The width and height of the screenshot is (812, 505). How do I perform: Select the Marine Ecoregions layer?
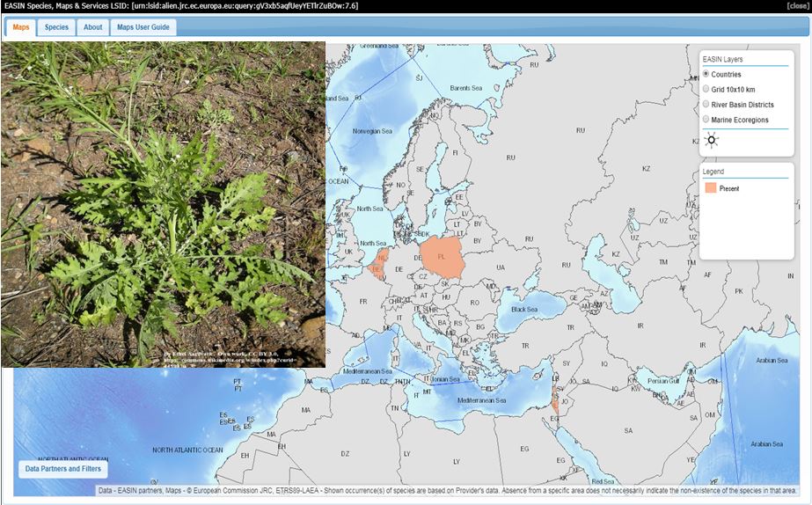(706, 119)
